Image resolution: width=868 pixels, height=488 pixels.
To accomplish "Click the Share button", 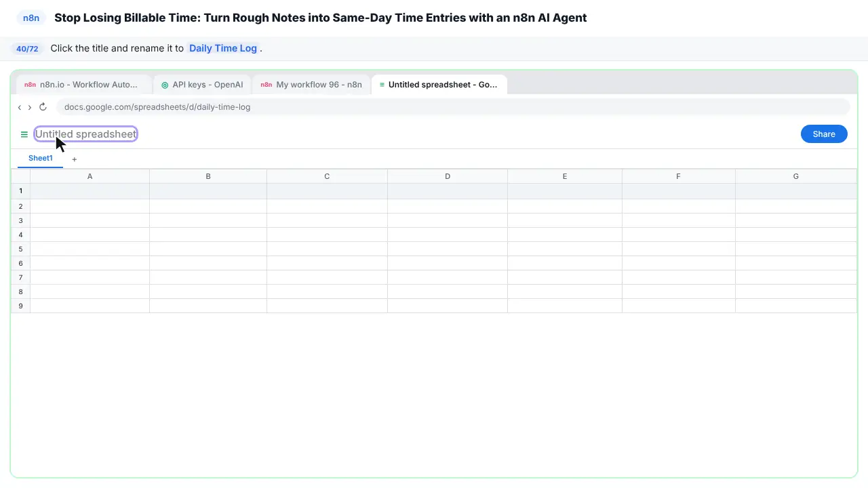I will pos(824,134).
